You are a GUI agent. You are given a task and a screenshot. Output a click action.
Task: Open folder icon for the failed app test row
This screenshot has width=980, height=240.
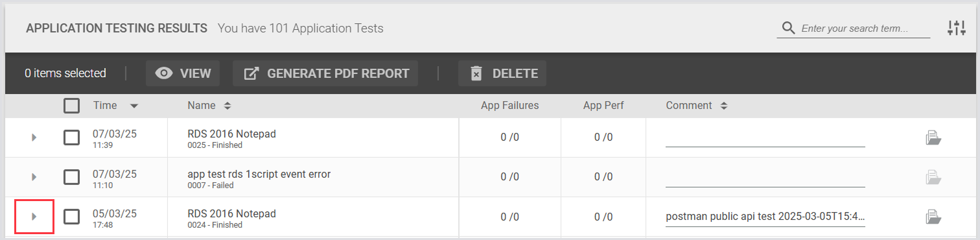pyautogui.click(x=933, y=177)
